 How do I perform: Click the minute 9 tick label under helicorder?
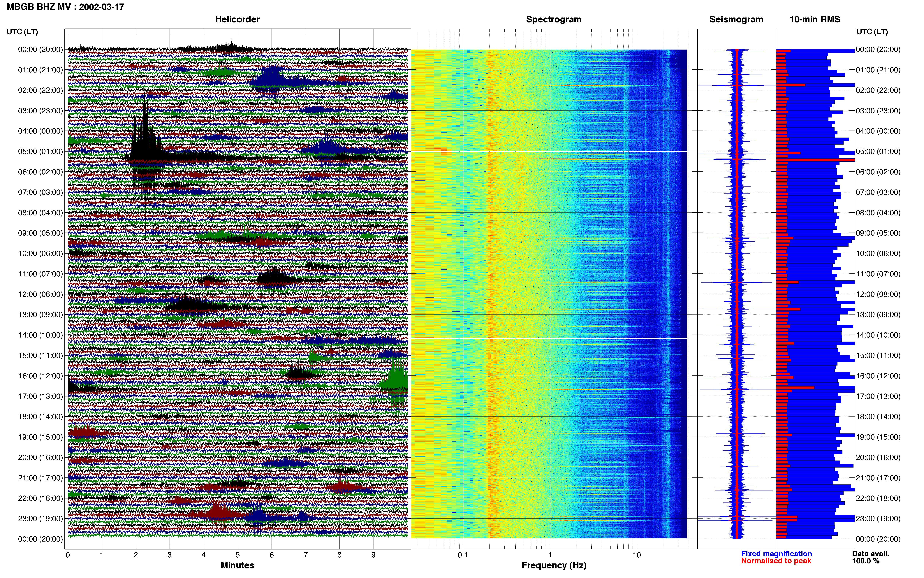(x=373, y=555)
